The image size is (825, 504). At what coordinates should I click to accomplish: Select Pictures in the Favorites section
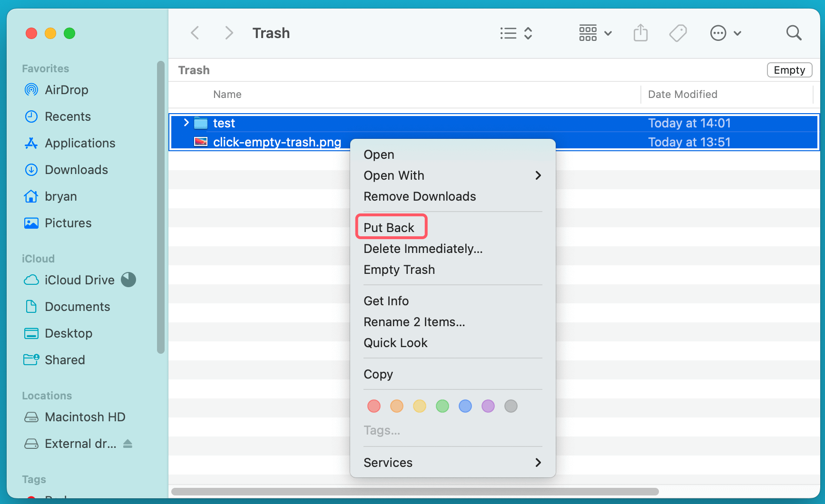tap(68, 223)
